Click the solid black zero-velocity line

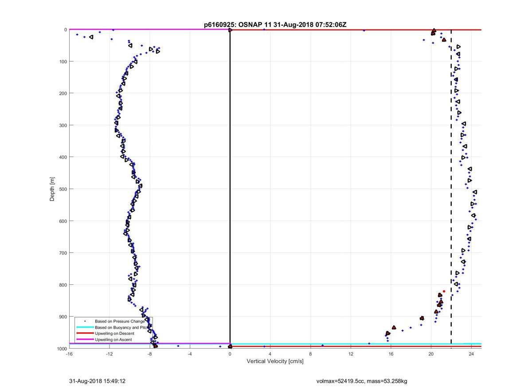click(230, 188)
